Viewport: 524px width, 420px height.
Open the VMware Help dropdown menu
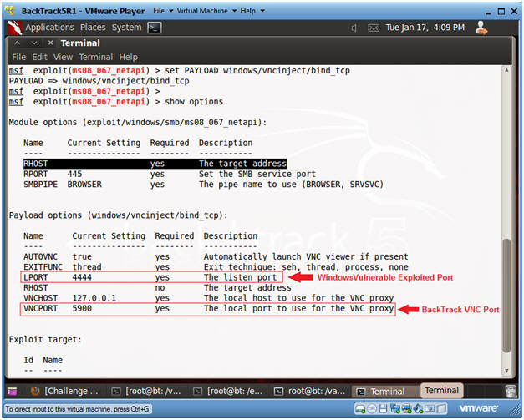point(252,11)
